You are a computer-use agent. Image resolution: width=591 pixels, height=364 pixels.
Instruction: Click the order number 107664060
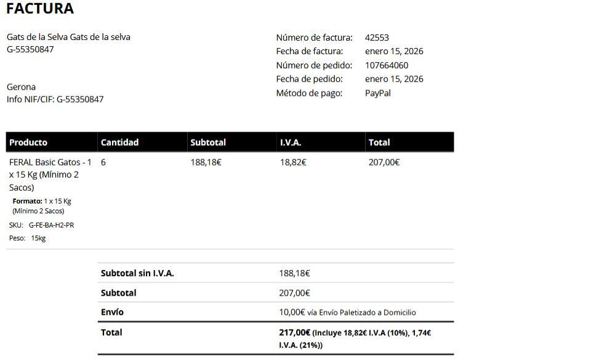(x=386, y=65)
